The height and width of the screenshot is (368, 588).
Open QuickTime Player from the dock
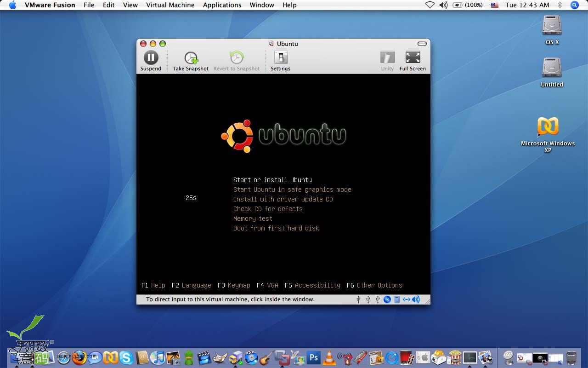(392, 357)
